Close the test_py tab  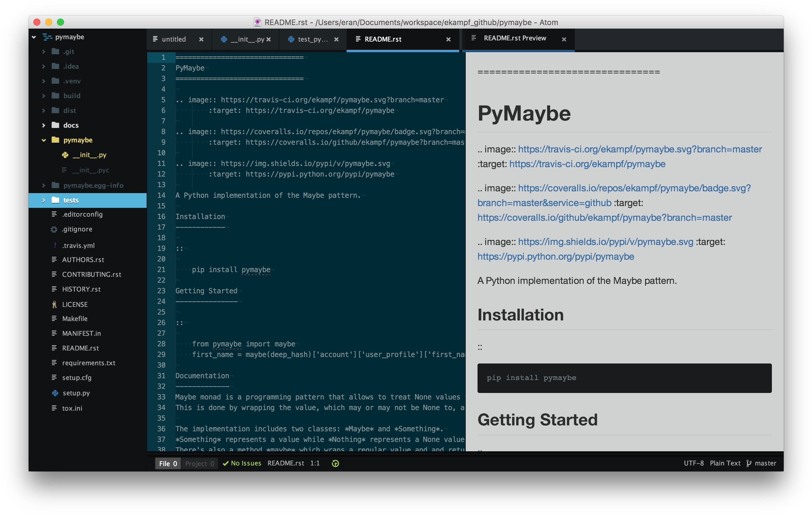tap(336, 39)
